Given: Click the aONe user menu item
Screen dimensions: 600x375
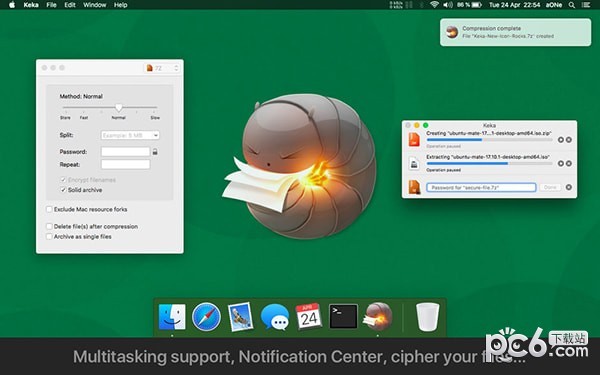Looking at the screenshot, I should pos(554,5).
